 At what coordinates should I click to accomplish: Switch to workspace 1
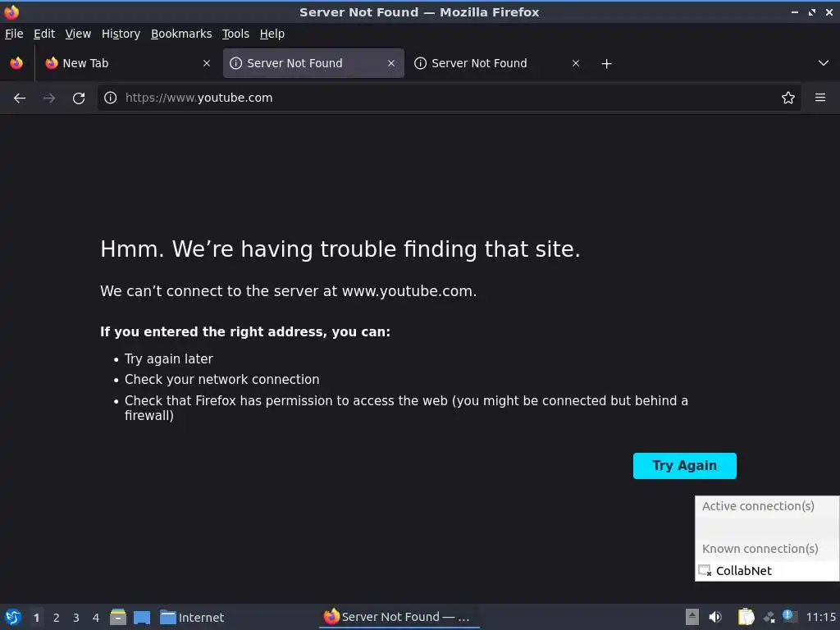(36, 618)
